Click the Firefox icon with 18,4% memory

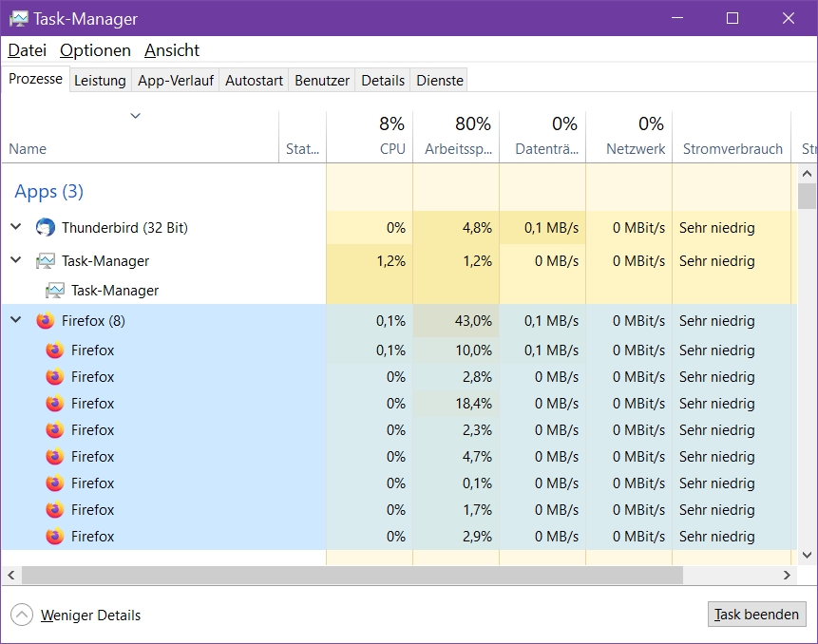click(55, 404)
